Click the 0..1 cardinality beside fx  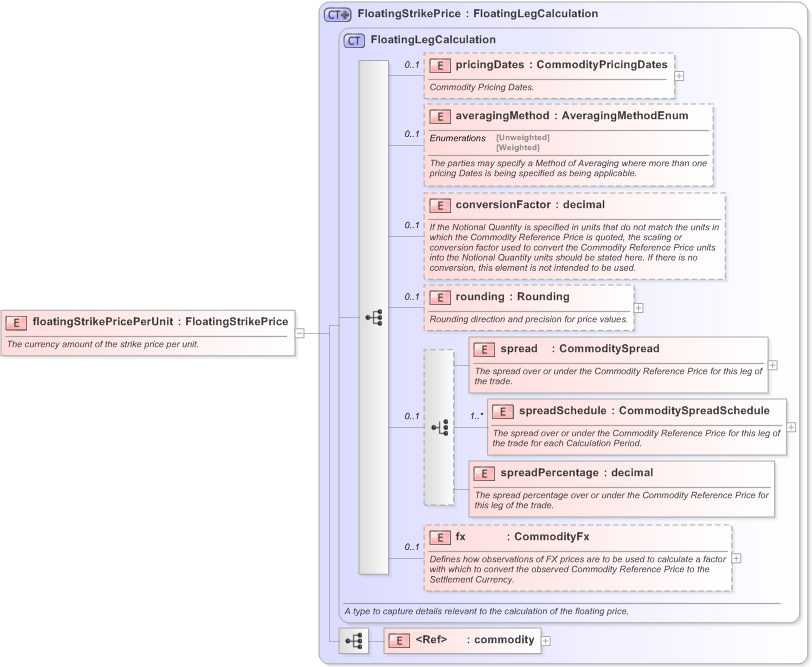tap(412, 547)
